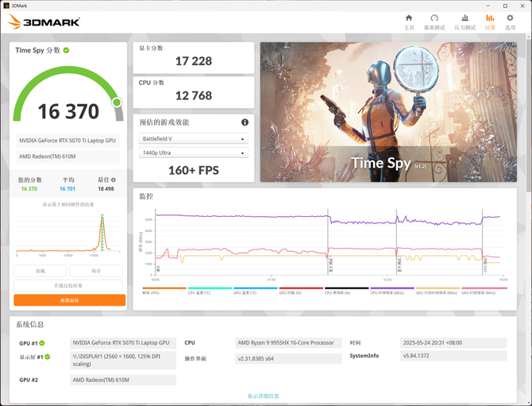Screen dimensions: 532x406
Task: Click the Time Spy benchmark banner image
Action: [387, 111]
